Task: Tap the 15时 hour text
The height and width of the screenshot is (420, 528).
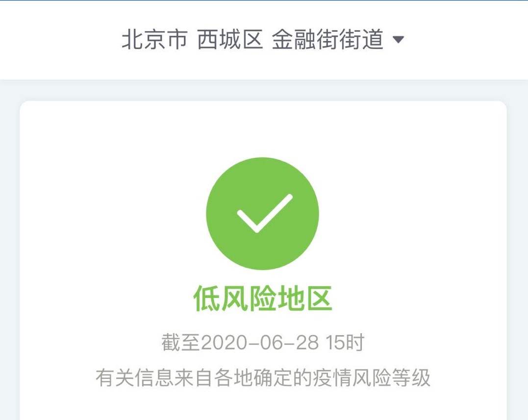Action: [x=345, y=343]
